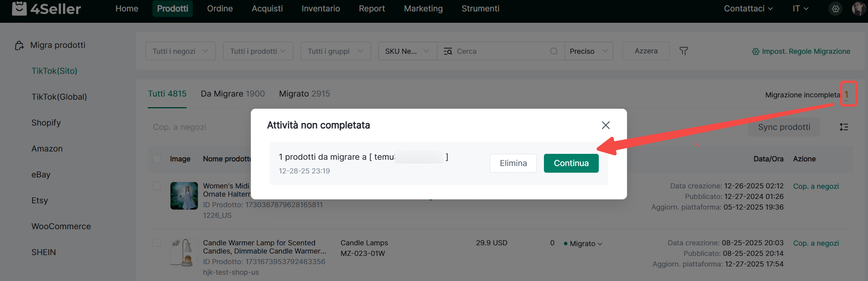The width and height of the screenshot is (868, 281).
Task: Open the user profile avatar
Action: (x=858, y=9)
